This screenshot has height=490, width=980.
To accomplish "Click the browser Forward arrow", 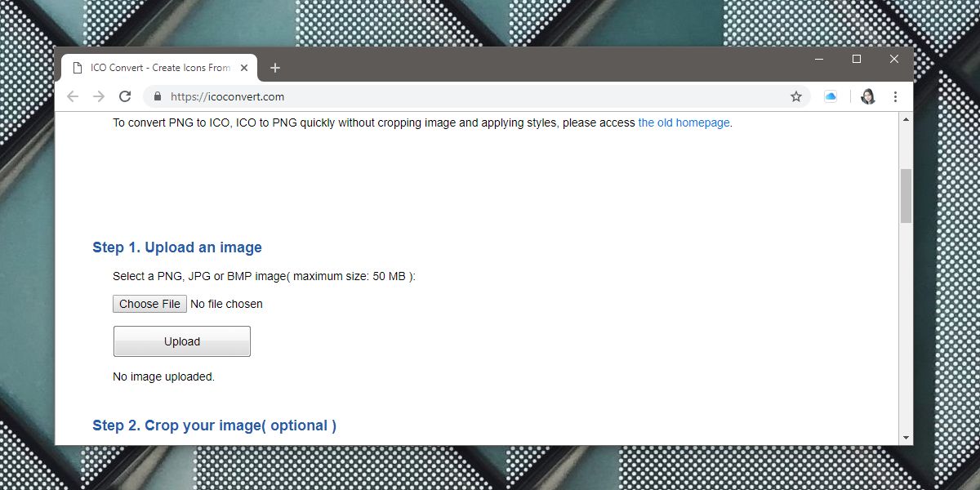I will pos(99,96).
